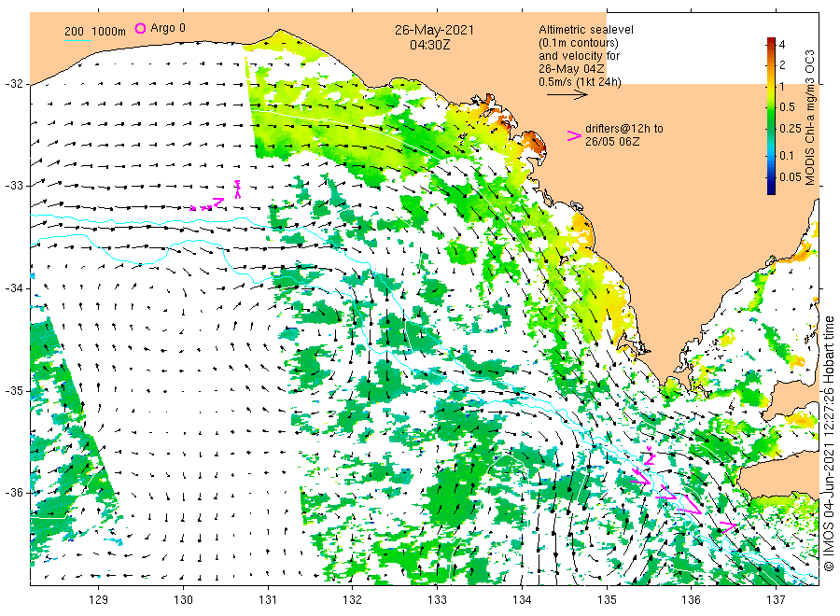
Task: Click the colorbar tick value 0.1
Action: click(x=787, y=156)
